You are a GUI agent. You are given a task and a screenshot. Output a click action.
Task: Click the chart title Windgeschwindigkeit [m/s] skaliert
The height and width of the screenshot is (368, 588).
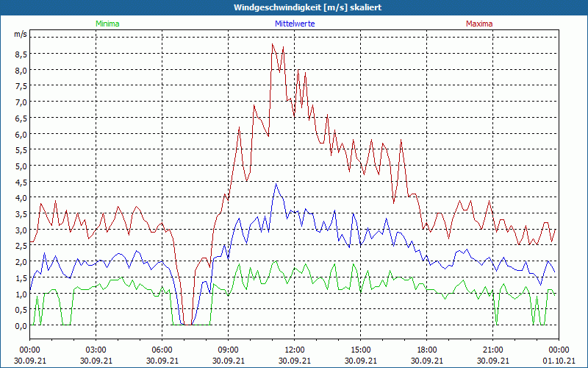click(x=308, y=7)
